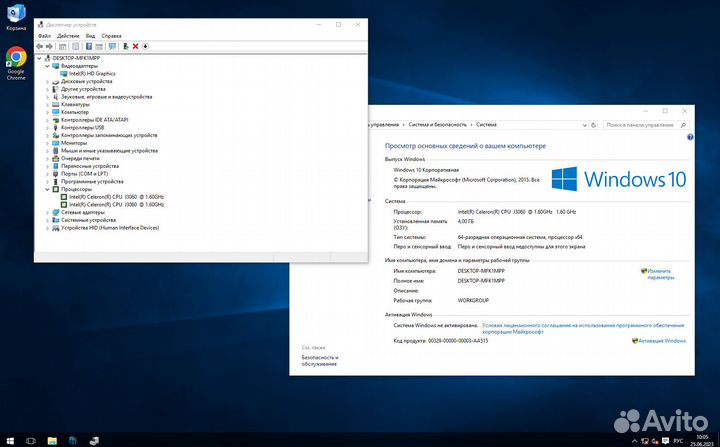
Task: Select Программные устройства tree item
Action: (92, 181)
